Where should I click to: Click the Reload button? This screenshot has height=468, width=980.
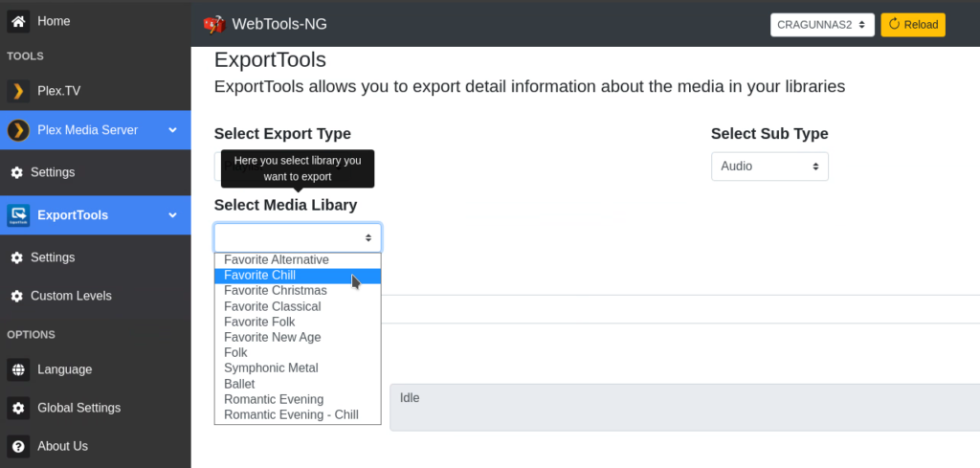pos(912,25)
